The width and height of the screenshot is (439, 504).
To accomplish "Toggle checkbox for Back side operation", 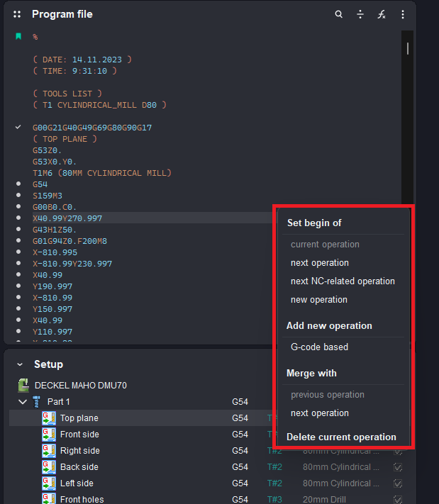I will (398, 467).
